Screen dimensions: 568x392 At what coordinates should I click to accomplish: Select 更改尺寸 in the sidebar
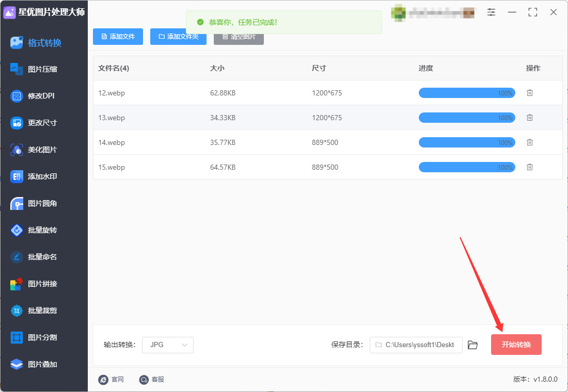pos(34,123)
